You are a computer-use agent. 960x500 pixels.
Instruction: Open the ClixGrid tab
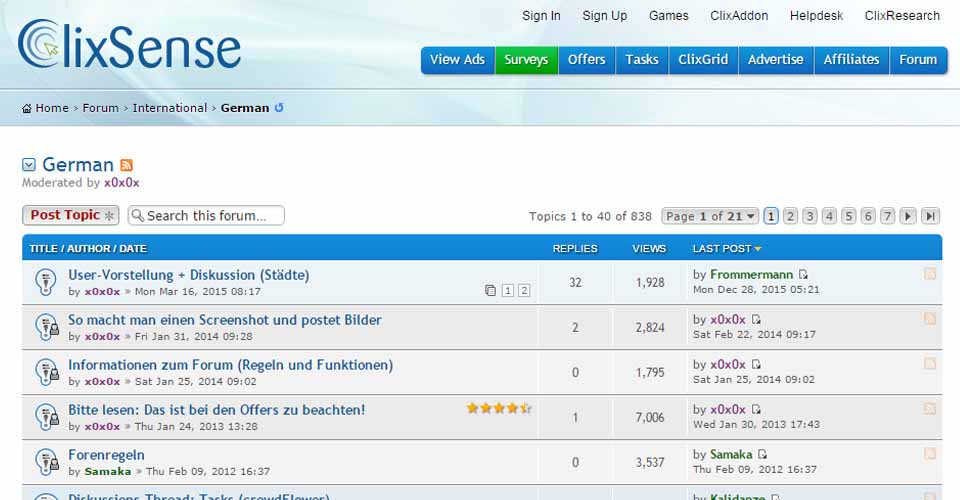pos(703,60)
